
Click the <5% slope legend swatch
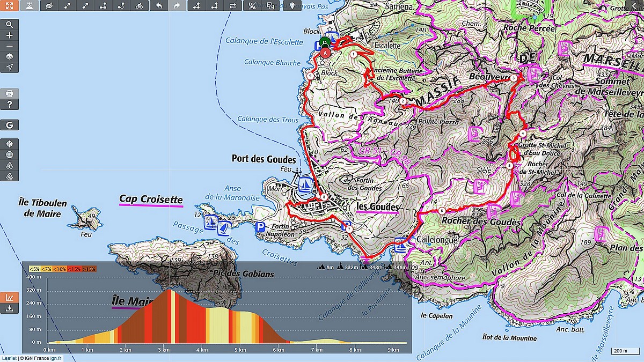click(x=34, y=269)
